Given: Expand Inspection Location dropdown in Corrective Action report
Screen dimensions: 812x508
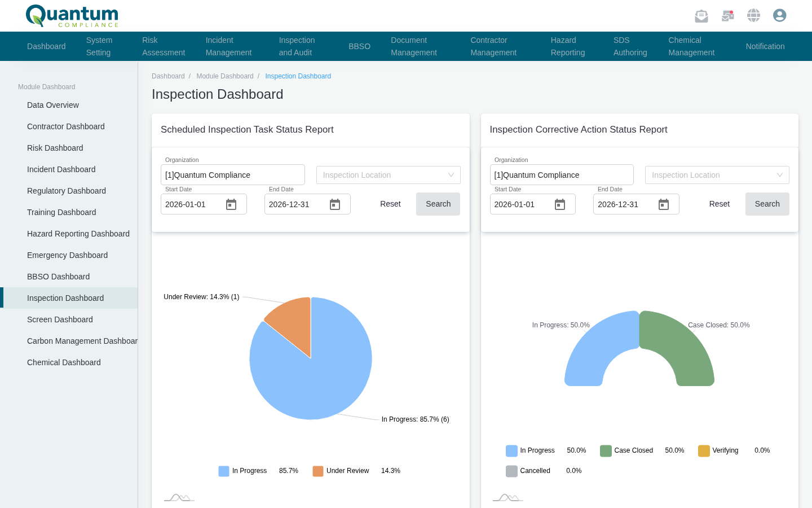Looking at the screenshot, I should click(717, 175).
